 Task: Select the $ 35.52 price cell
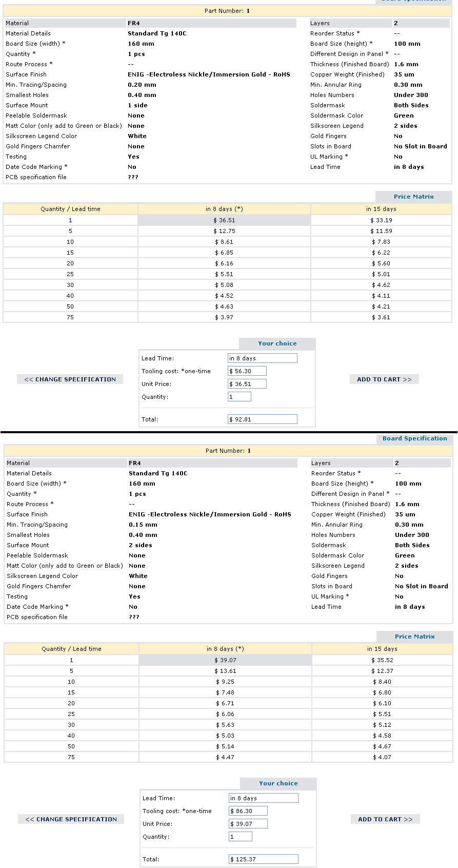(x=382, y=660)
